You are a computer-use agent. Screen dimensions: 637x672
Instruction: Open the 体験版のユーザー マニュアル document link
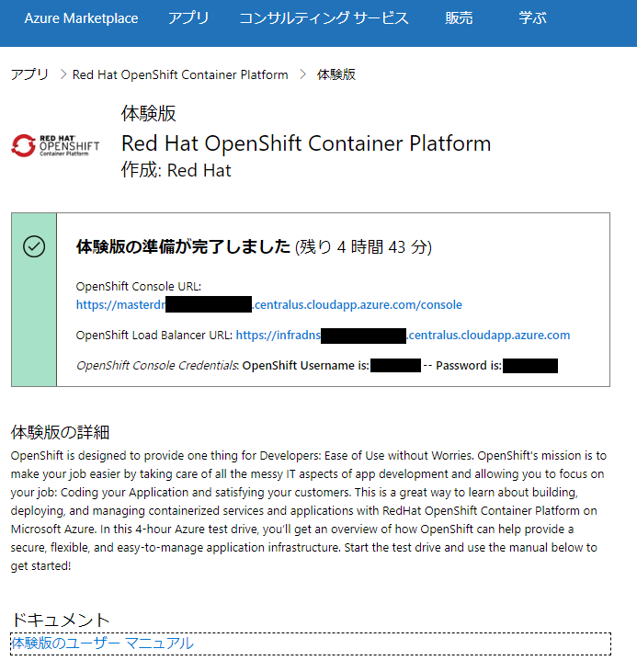(x=102, y=644)
